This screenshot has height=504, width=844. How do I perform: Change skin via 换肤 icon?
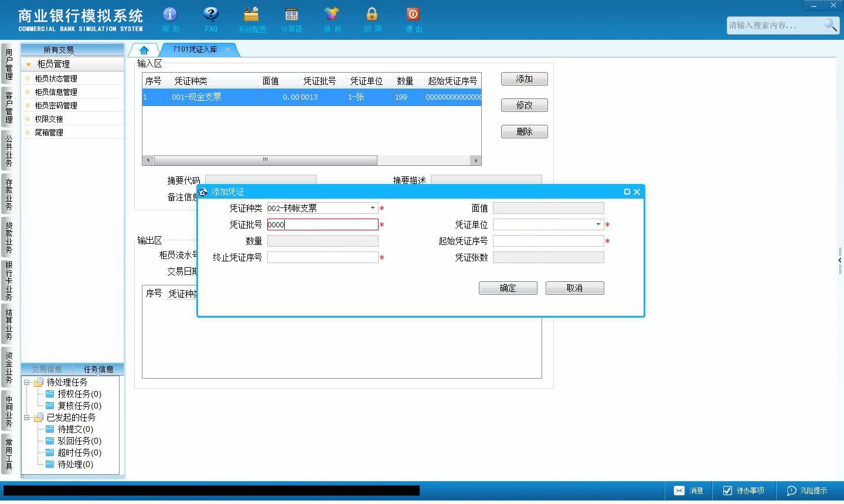pos(332,19)
